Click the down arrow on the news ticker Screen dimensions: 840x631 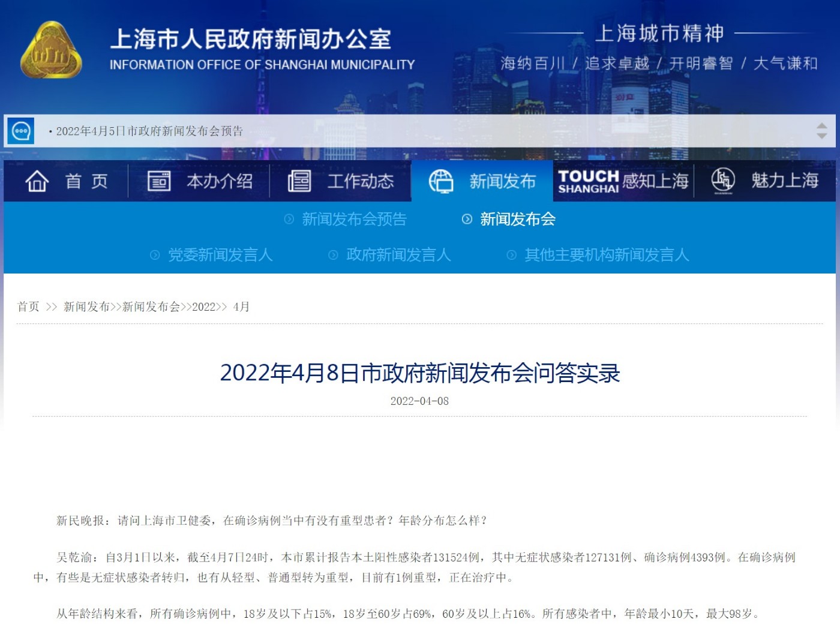tap(821, 136)
